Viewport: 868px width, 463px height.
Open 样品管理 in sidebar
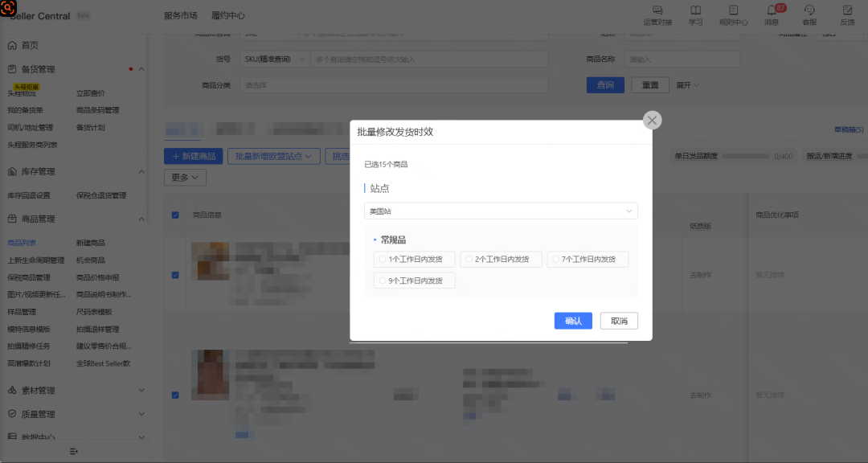point(22,312)
